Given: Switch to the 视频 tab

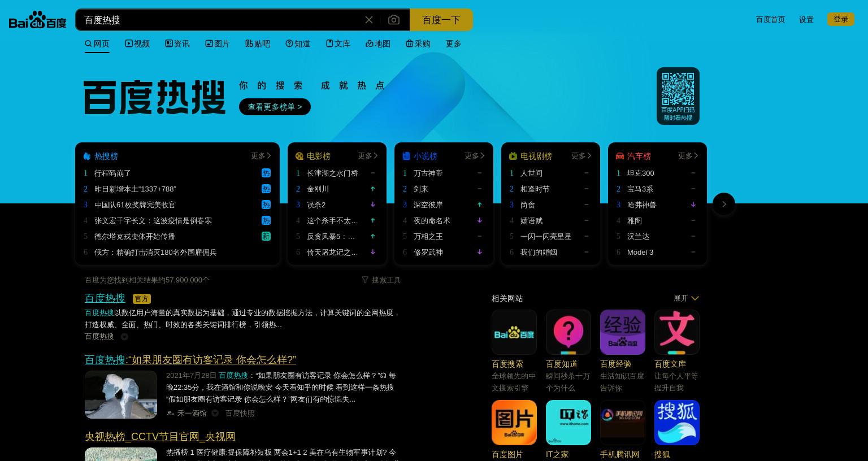Looking at the screenshot, I should pyautogui.click(x=137, y=44).
